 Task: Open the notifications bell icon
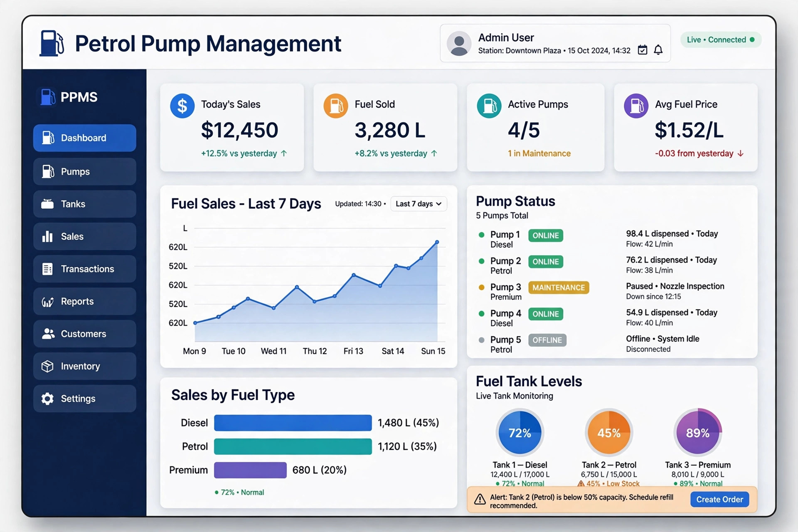(x=658, y=50)
